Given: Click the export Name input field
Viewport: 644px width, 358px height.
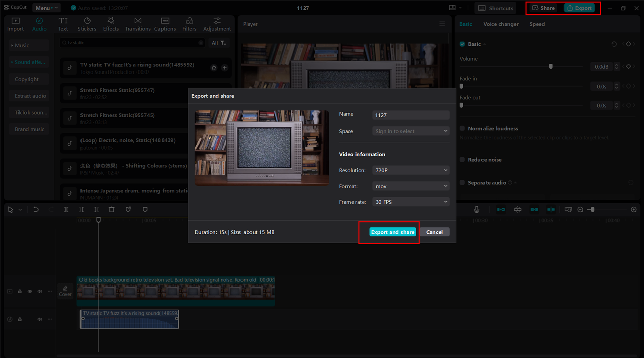Looking at the screenshot, I should (x=411, y=115).
